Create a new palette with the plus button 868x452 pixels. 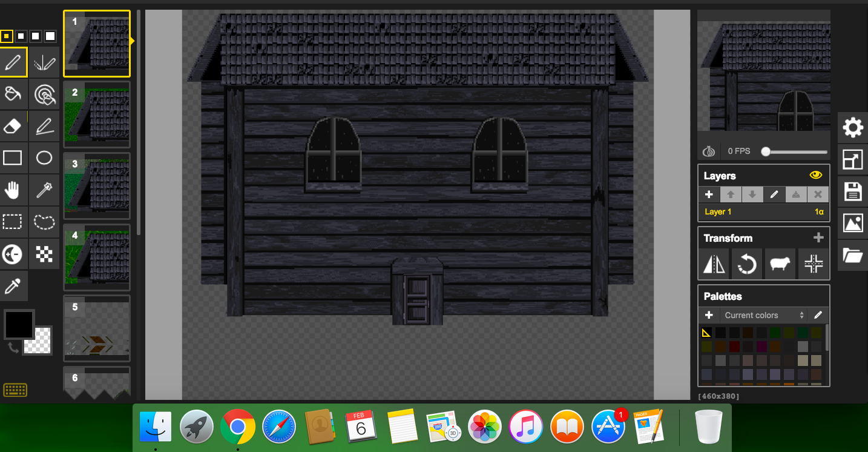709,315
